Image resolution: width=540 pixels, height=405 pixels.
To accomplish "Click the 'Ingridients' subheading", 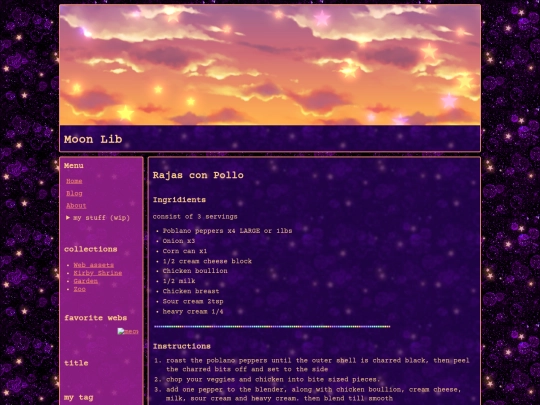I will point(179,200).
